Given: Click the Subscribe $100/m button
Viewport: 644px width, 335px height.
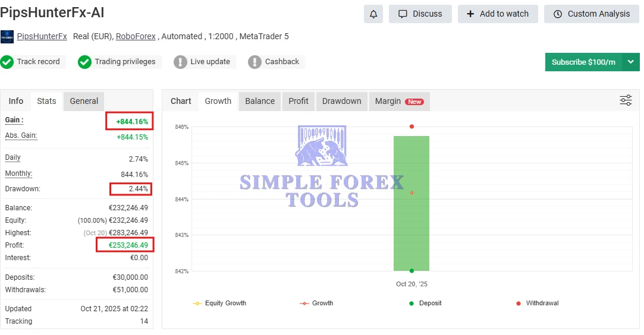Looking at the screenshot, I should (x=583, y=62).
